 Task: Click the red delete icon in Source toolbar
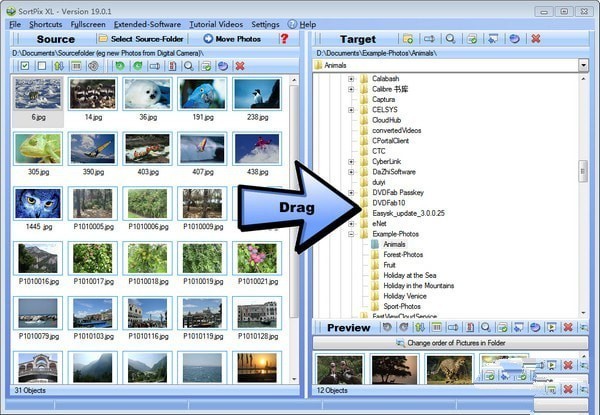tap(239, 65)
